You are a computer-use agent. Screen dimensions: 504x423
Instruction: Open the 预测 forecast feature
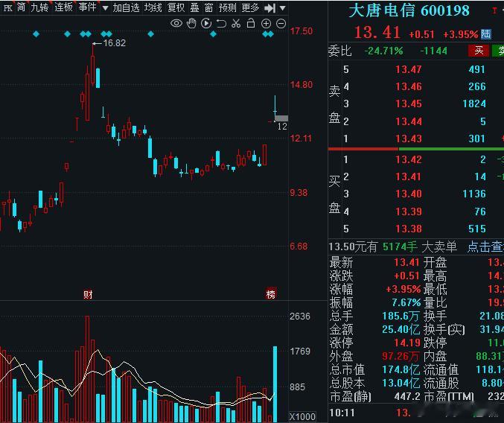(227, 7)
